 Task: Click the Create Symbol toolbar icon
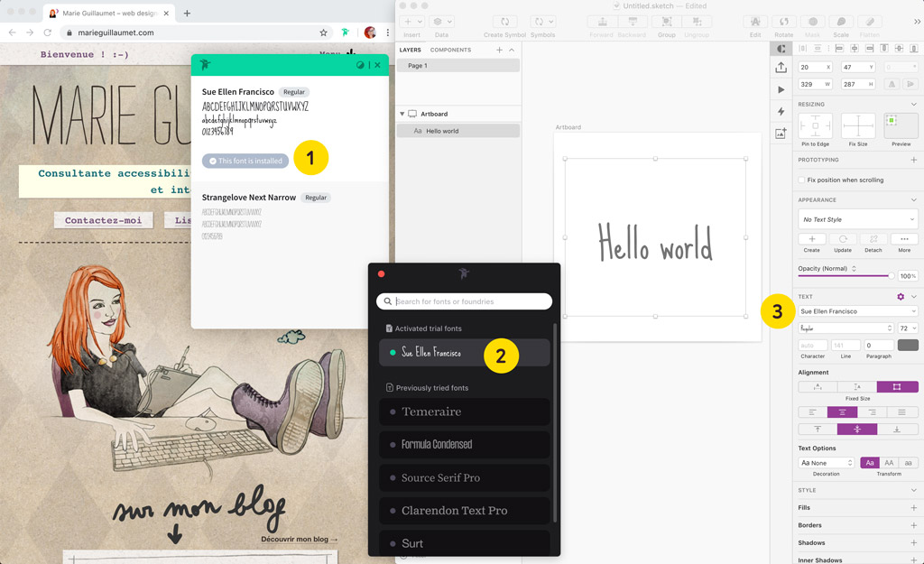pos(504,22)
